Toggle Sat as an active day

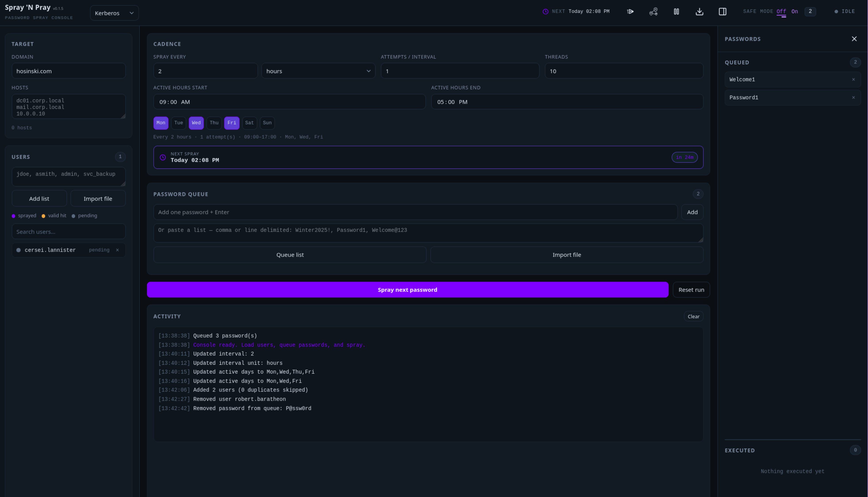click(249, 123)
